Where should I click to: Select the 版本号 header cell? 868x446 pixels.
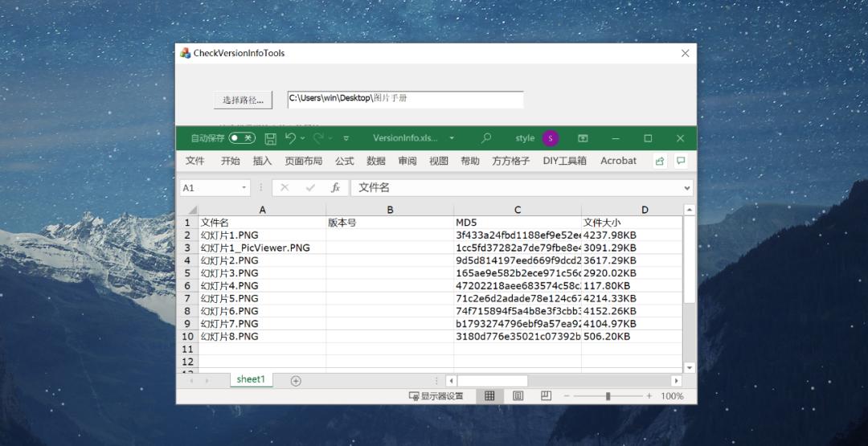pos(390,223)
